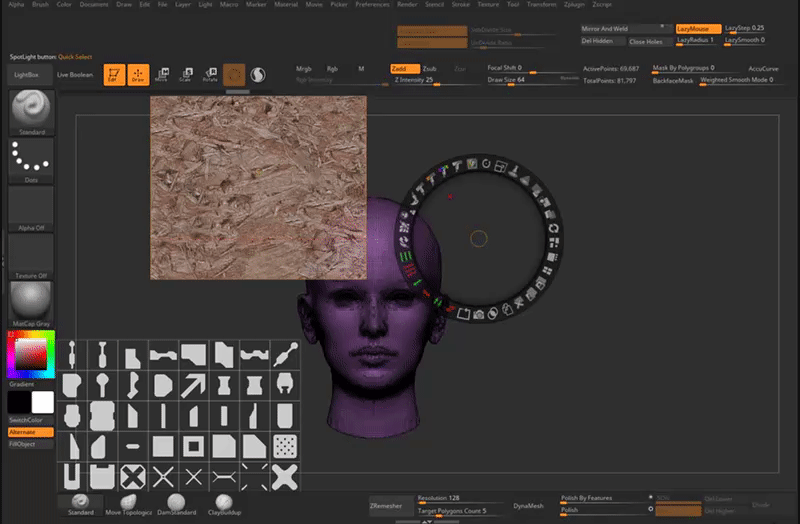Image resolution: width=800 pixels, height=524 pixels.
Task: Activate the Draw mode icon
Action: pyautogui.click(x=138, y=74)
